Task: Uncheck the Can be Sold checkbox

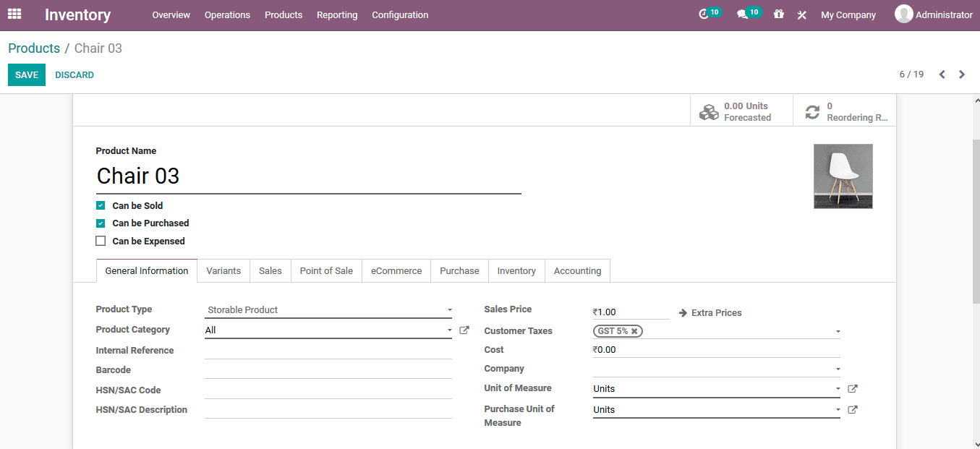Action: click(101, 205)
